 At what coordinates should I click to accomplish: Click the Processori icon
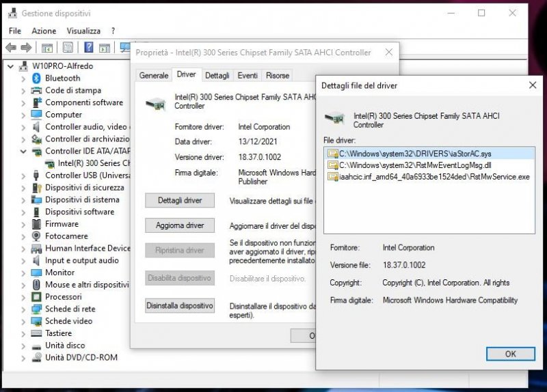tap(36, 297)
